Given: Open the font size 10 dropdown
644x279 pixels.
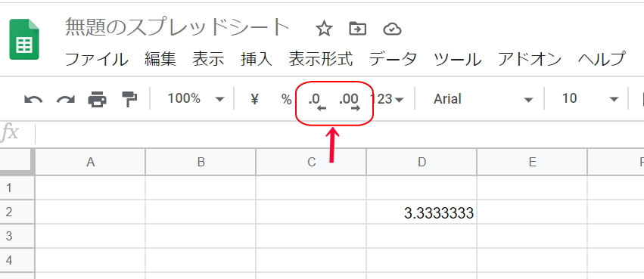Looking at the screenshot, I should pos(590,99).
